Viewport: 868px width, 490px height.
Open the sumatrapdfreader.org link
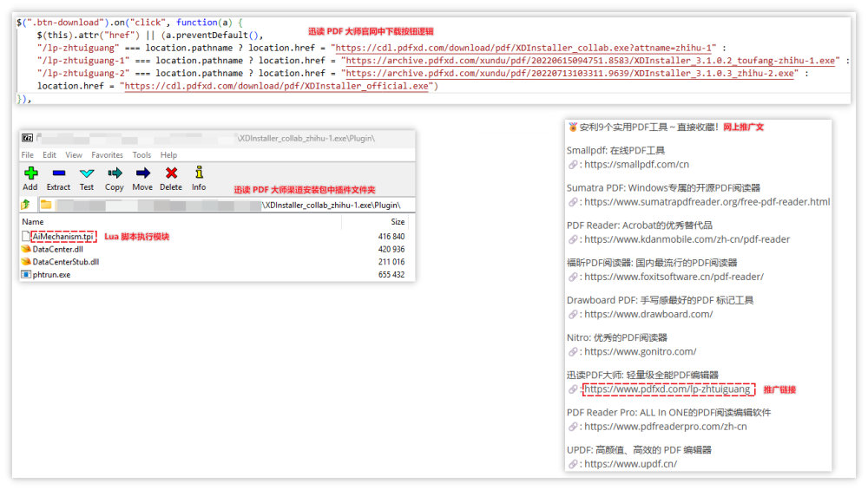coord(707,202)
